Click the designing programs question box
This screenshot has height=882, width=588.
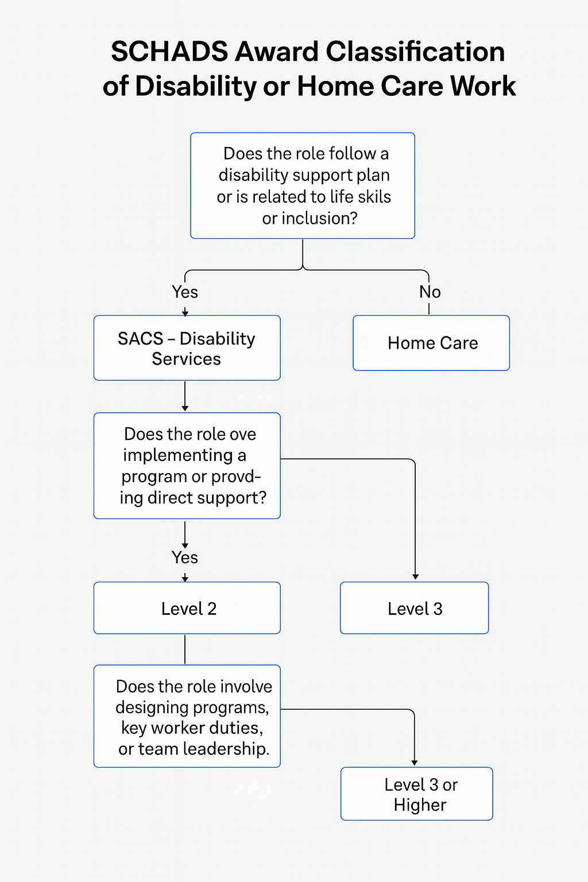tap(187, 716)
